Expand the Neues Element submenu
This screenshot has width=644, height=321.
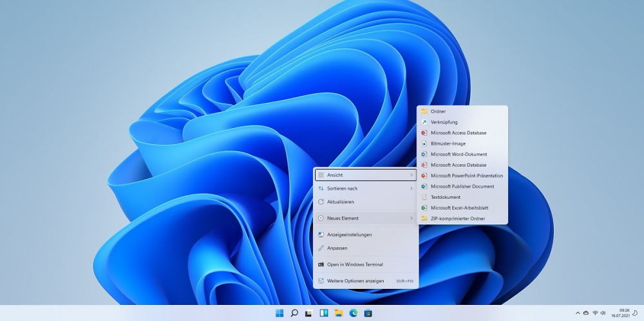click(366, 218)
